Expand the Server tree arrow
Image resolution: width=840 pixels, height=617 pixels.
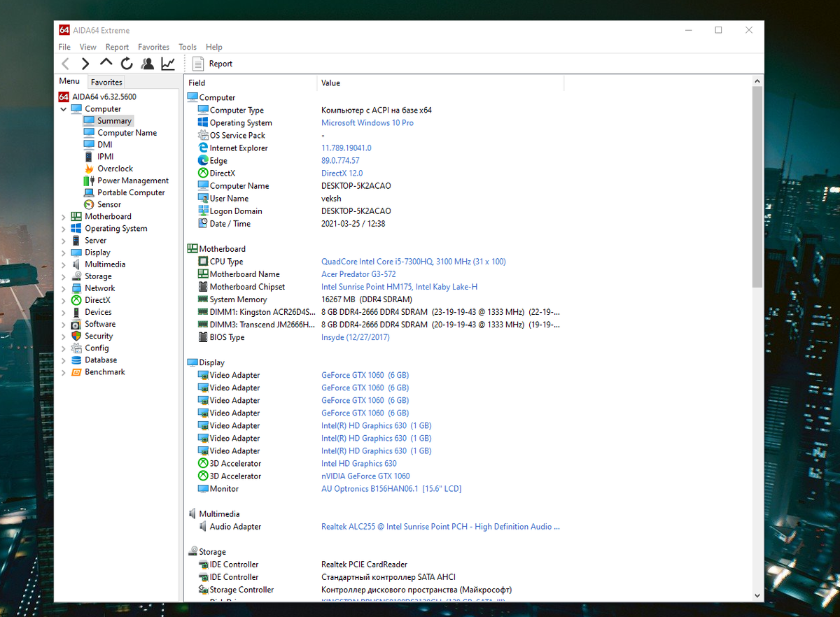point(64,240)
